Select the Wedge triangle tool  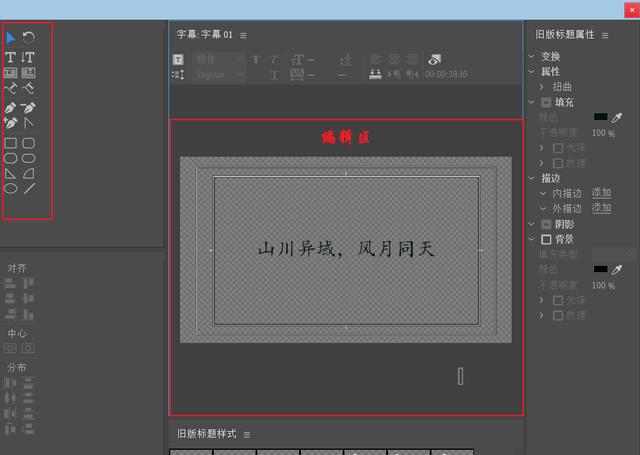click(11, 174)
